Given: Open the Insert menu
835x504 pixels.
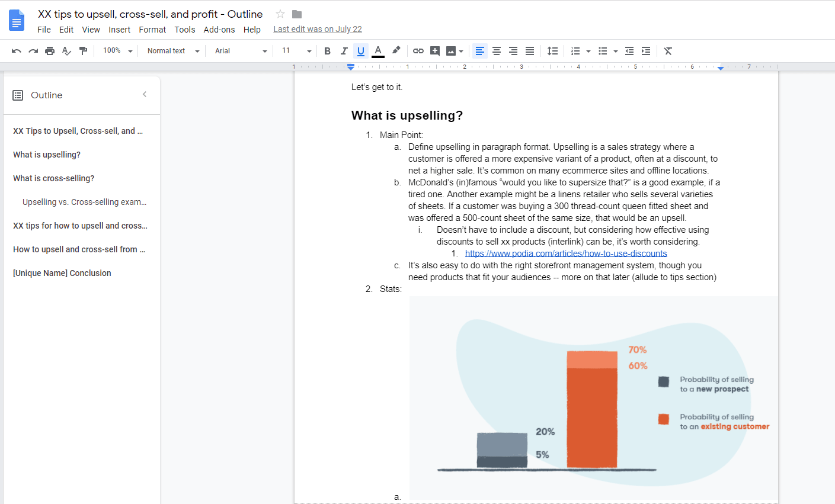Looking at the screenshot, I should (119, 30).
